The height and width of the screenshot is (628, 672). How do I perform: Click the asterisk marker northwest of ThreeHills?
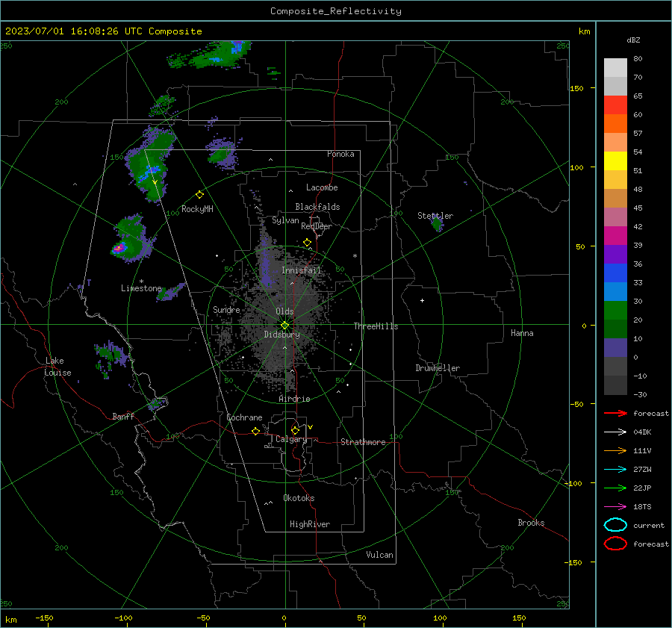[355, 256]
